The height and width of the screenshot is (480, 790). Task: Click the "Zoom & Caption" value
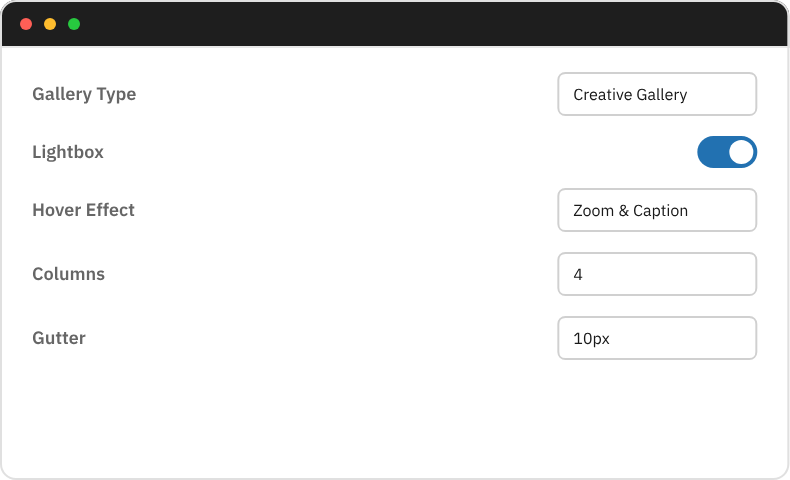point(630,211)
